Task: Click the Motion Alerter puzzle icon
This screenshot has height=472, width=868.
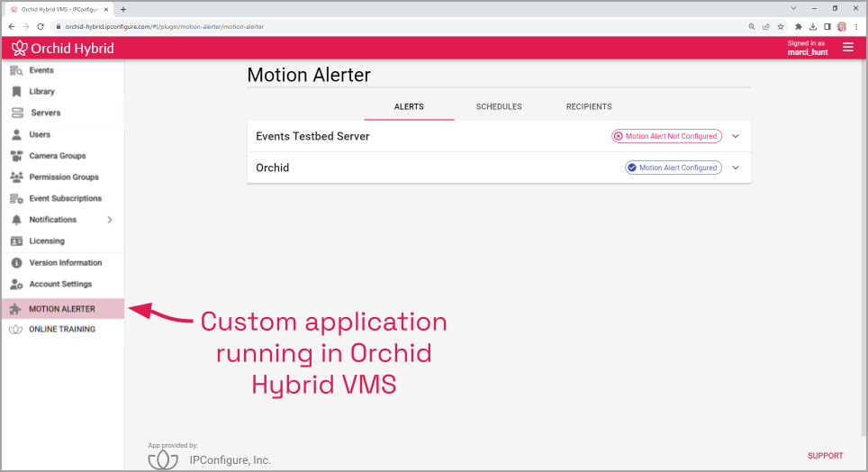Action: pos(15,309)
